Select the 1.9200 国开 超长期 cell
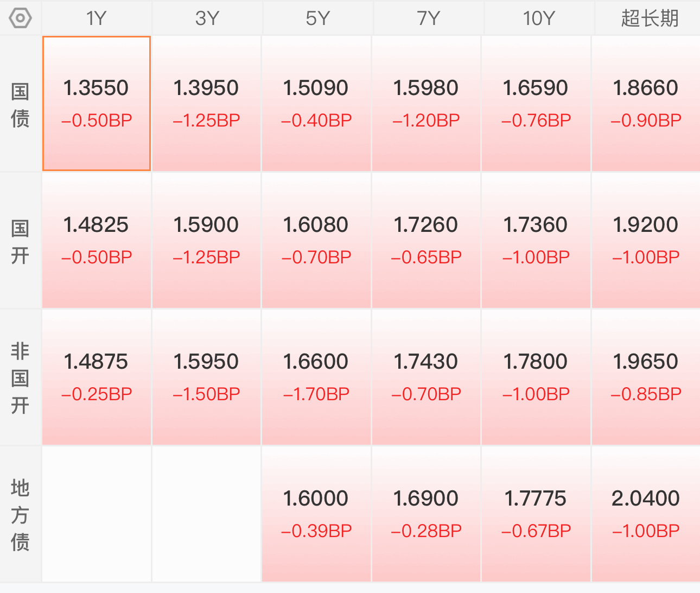 646,241
